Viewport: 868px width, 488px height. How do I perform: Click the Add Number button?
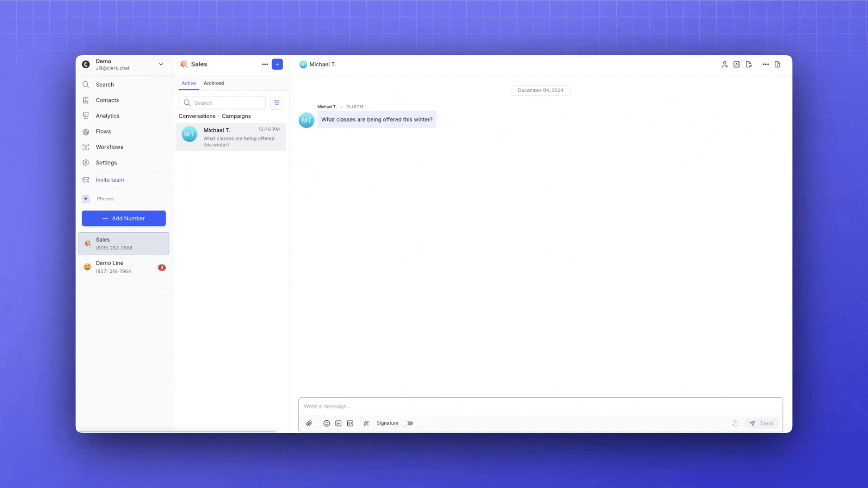tap(123, 218)
